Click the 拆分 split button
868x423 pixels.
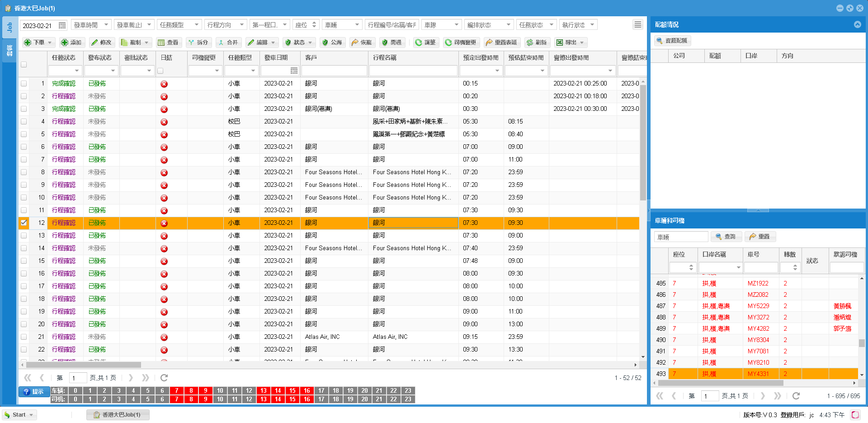[x=198, y=43]
